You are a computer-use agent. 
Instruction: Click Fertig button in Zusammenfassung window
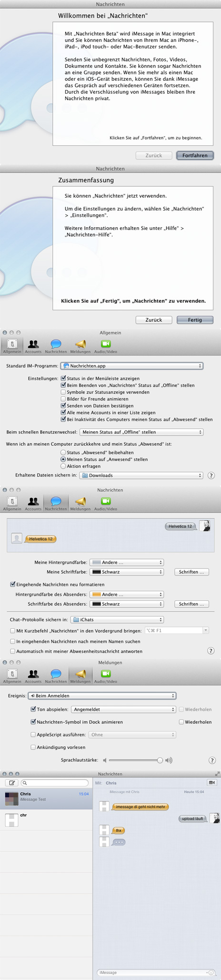click(195, 320)
